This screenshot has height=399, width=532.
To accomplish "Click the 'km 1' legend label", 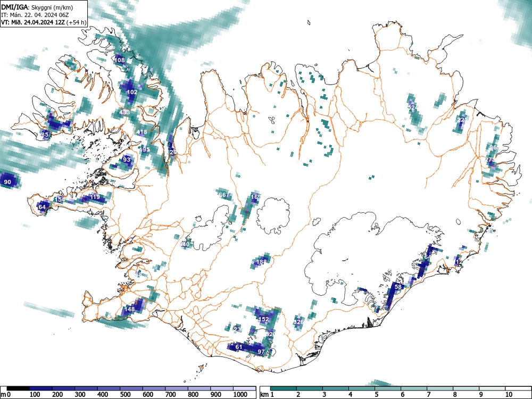I will coord(267,395).
